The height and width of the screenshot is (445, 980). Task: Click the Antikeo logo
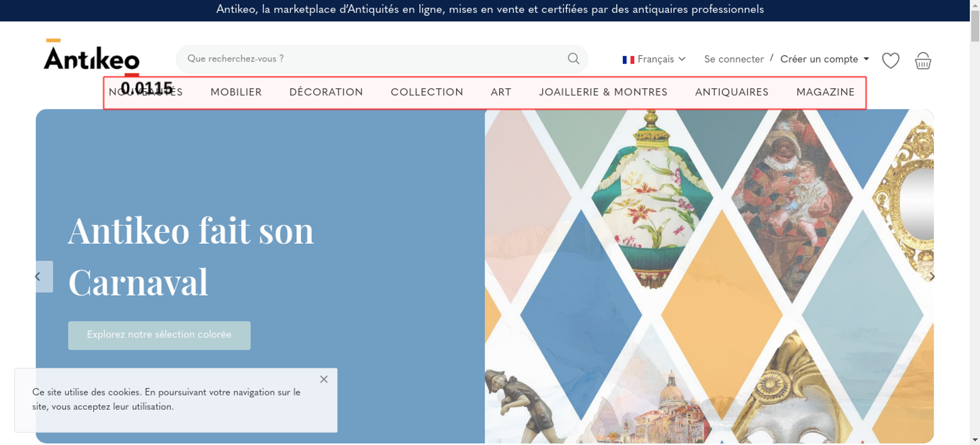(92, 56)
